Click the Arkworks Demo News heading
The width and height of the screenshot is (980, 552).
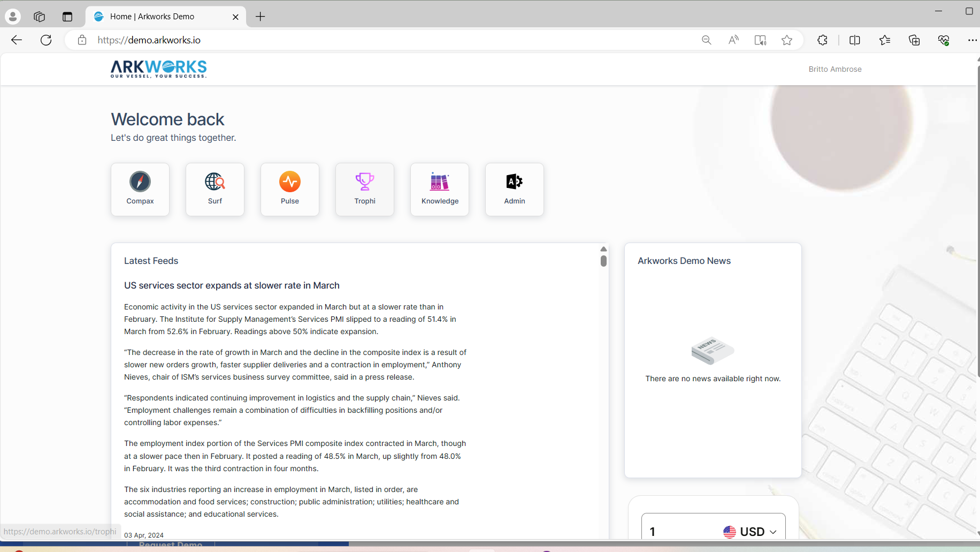tap(684, 261)
